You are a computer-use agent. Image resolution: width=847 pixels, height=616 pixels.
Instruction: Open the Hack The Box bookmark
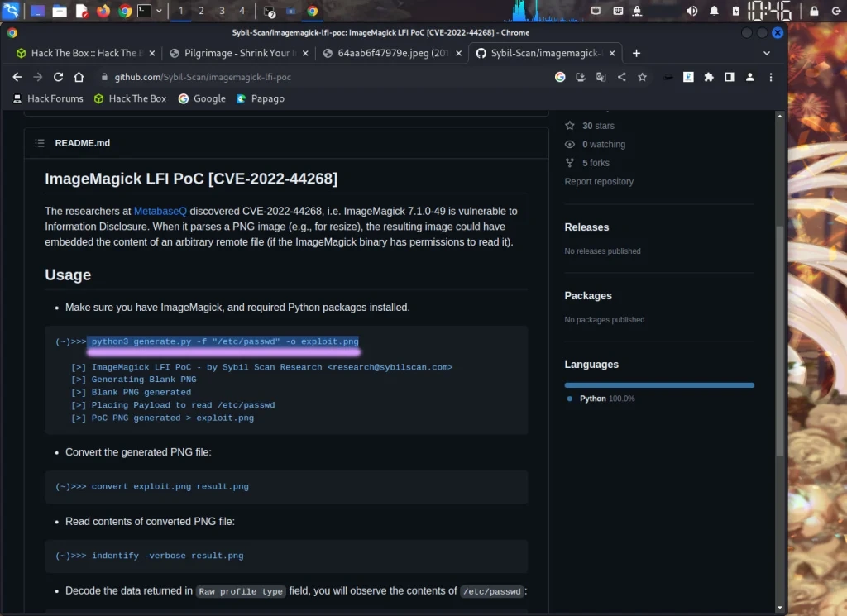130,98
